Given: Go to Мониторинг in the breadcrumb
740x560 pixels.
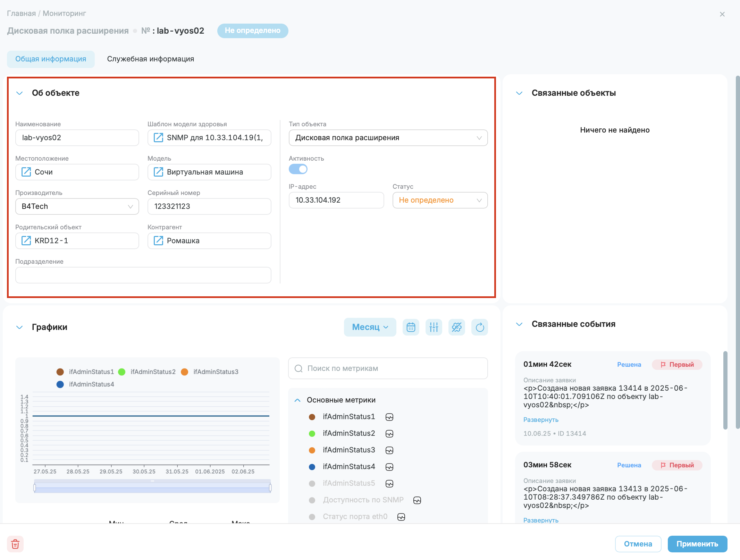Looking at the screenshot, I should (x=64, y=14).
